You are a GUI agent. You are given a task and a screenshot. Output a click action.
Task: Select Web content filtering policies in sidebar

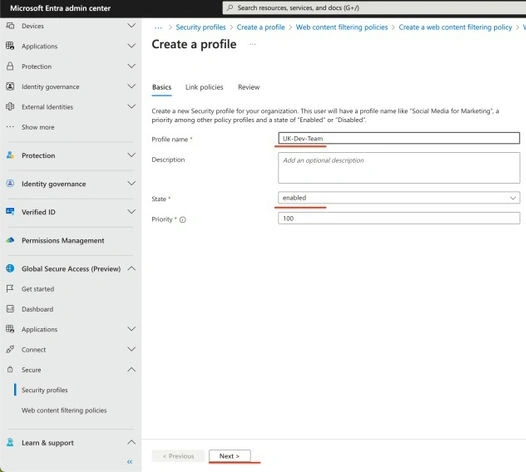click(64, 410)
